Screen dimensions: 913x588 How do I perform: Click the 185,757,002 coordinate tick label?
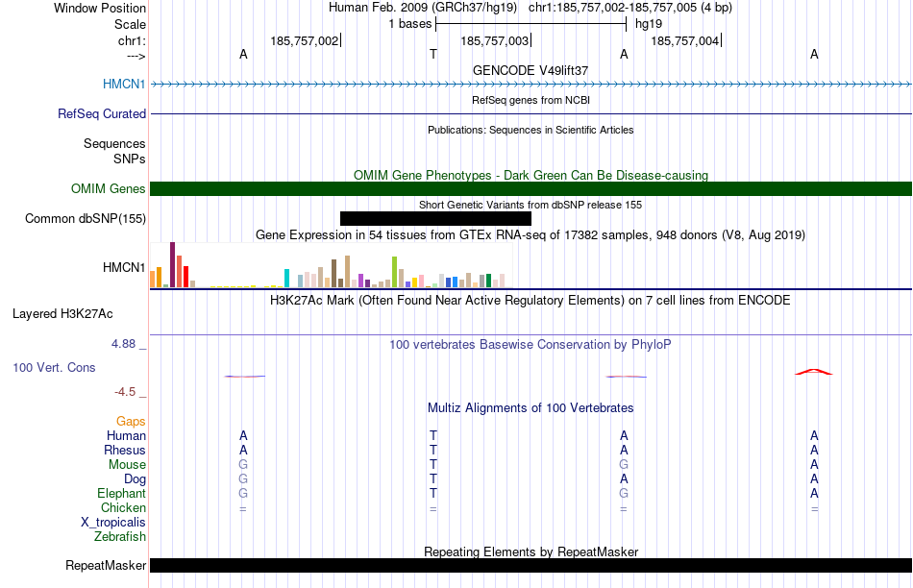tap(305, 40)
